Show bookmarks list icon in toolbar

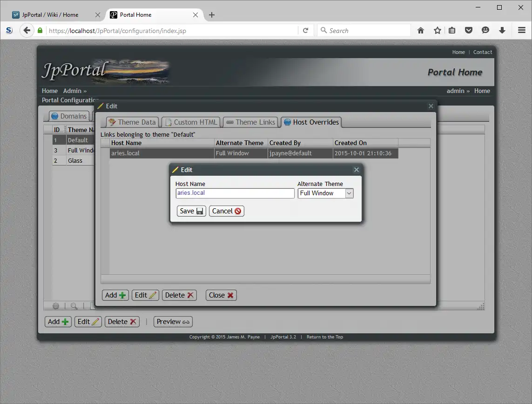pyautogui.click(x=452, y=31)
